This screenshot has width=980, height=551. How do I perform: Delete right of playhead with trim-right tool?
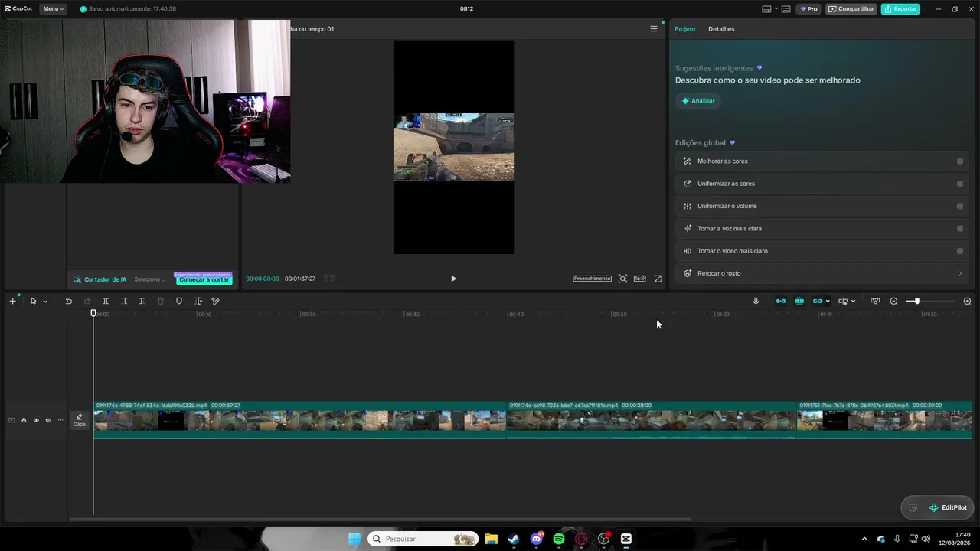tap(142, 301)
